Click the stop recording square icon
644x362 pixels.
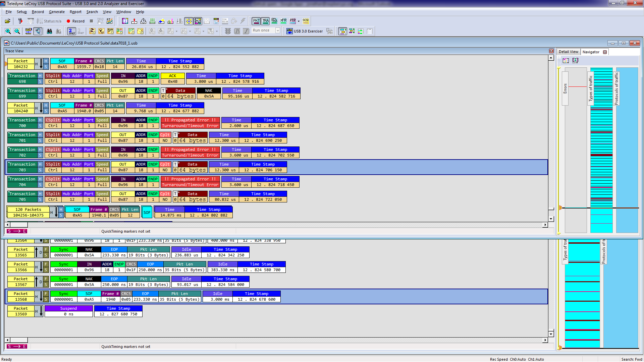tap(91, 21)
